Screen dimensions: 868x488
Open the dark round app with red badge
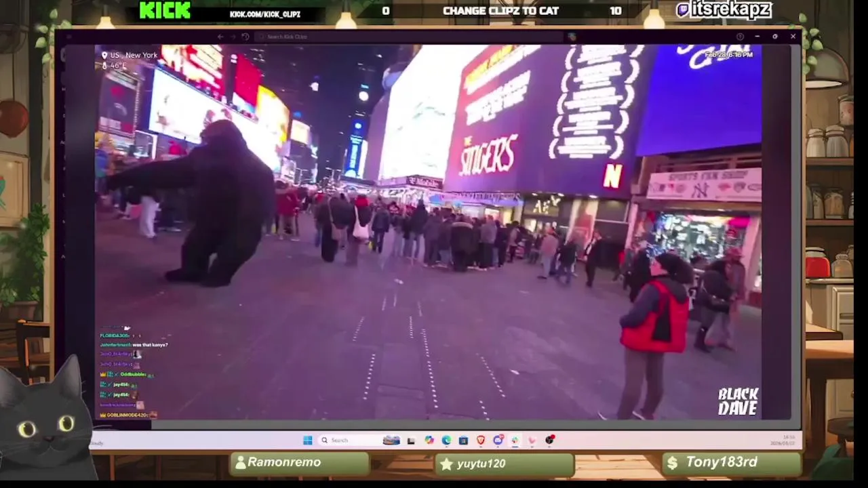[550, 440]
